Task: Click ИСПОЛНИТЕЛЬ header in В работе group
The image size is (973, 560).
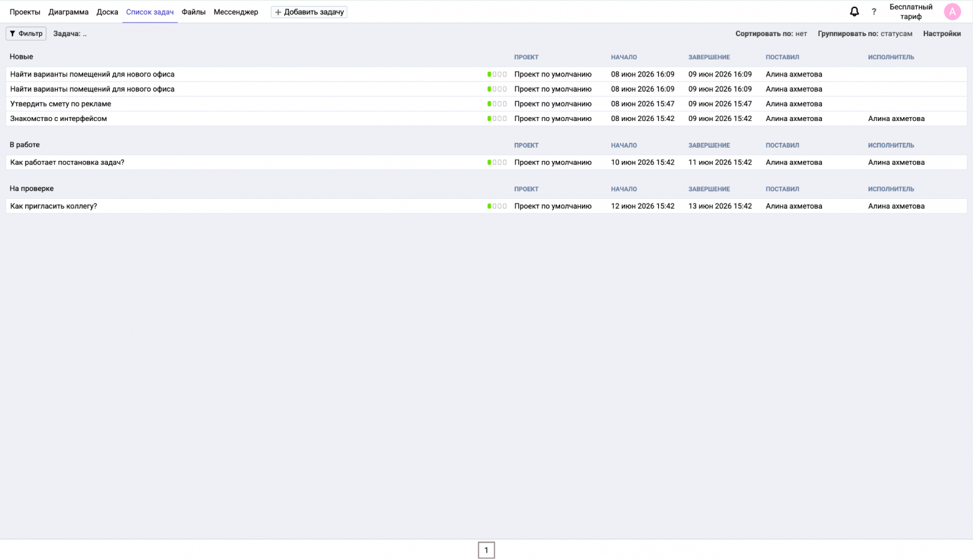Action: coord(891,145)
